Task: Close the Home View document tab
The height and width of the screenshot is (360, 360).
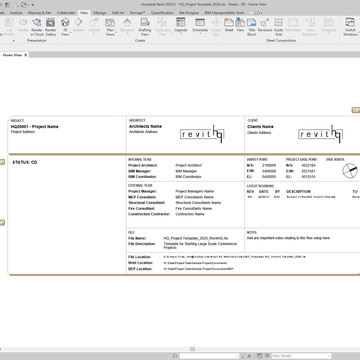Action: (26, 55)
